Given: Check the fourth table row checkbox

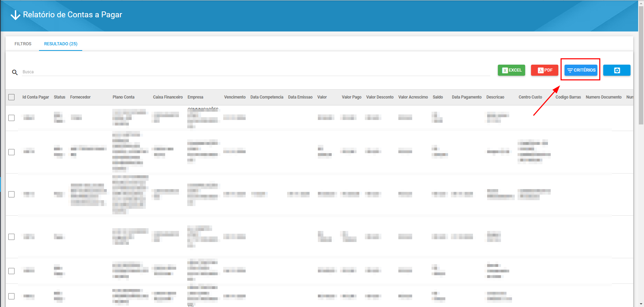Looking at the screenshot, I should coord(11,237).
